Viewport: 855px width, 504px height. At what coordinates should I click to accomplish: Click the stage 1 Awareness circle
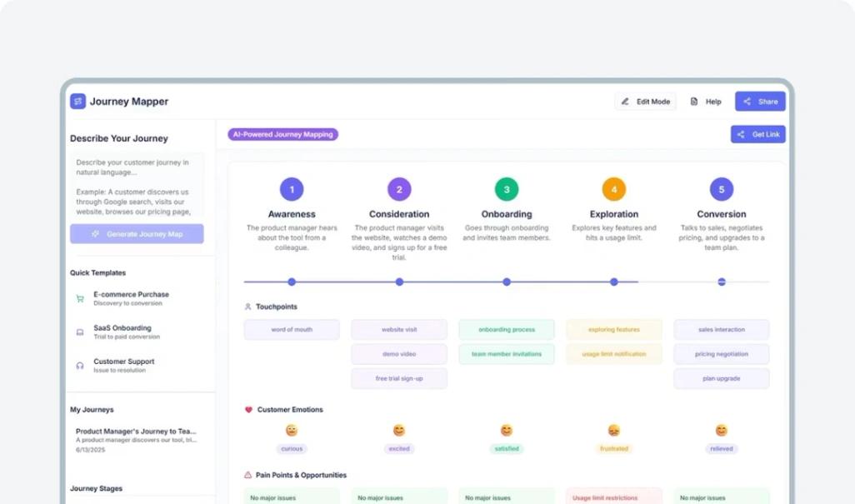point(292,190)
